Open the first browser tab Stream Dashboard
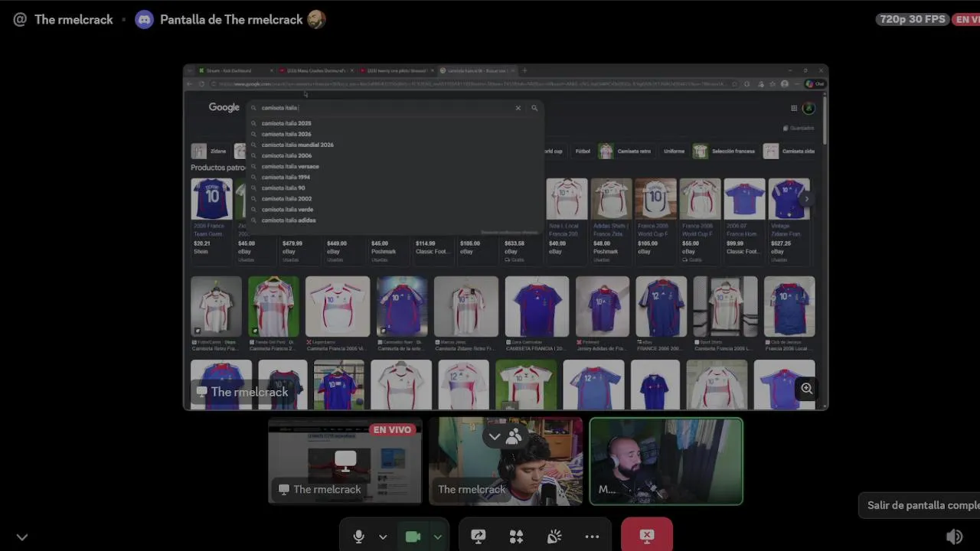The width and height of the screenshot is (980, 551). 235,70
